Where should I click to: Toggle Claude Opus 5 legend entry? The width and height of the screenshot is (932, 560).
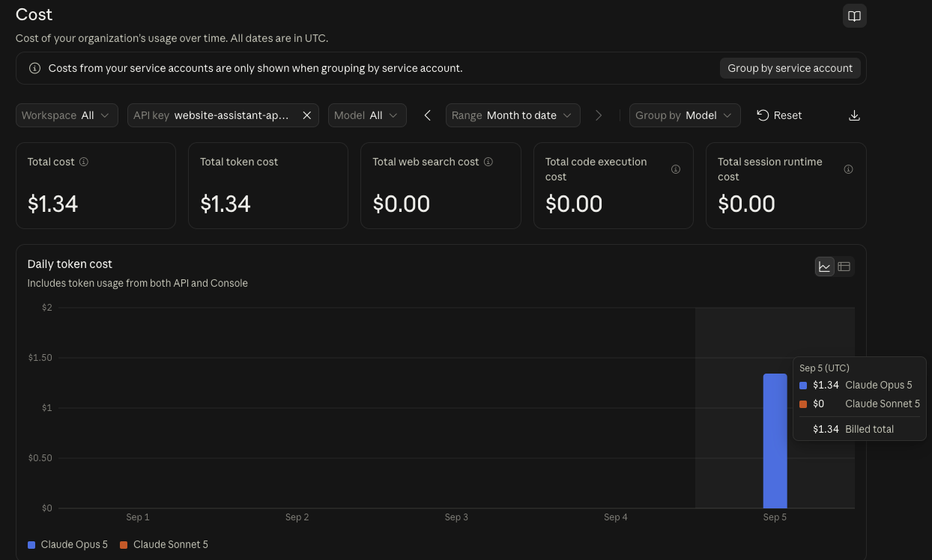[x=68, y=544]
